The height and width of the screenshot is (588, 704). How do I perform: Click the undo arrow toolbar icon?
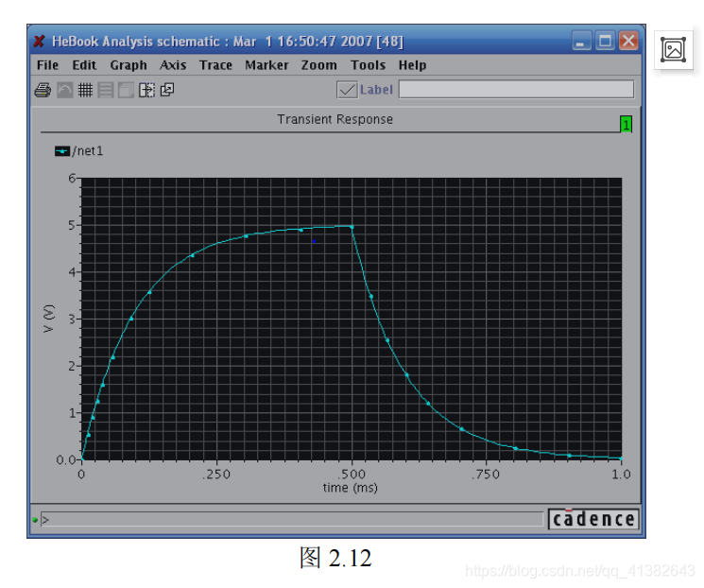pyautogui.click(x=64, y=91)
